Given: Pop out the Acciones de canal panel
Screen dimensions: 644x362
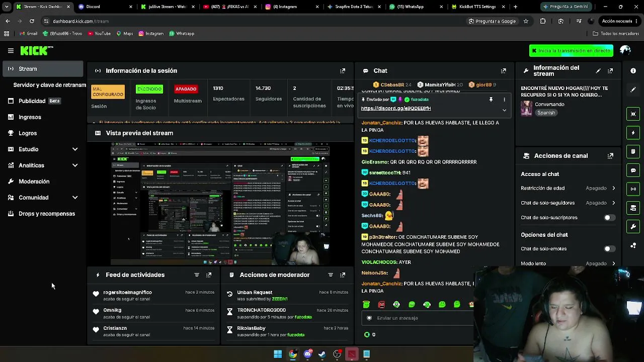Looking at the screenshot, I should [610, 156].
